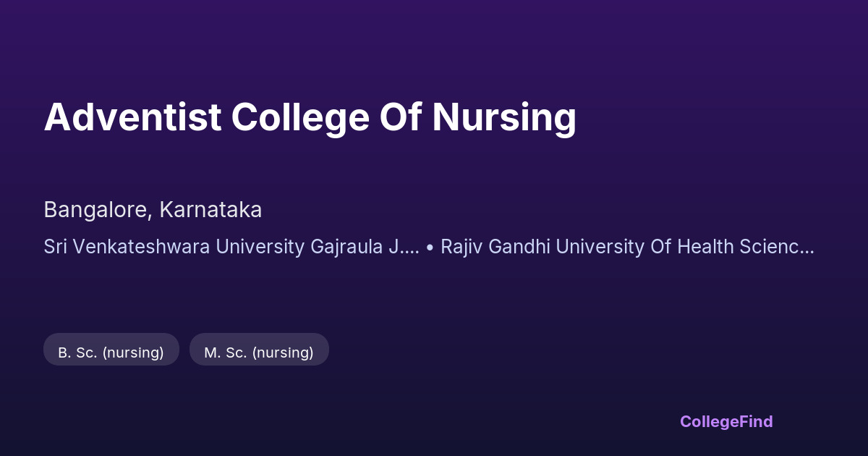Select the B. Sc. (nursing) tag
This screenshot has height=456, width=868.
tap(111, 352)
